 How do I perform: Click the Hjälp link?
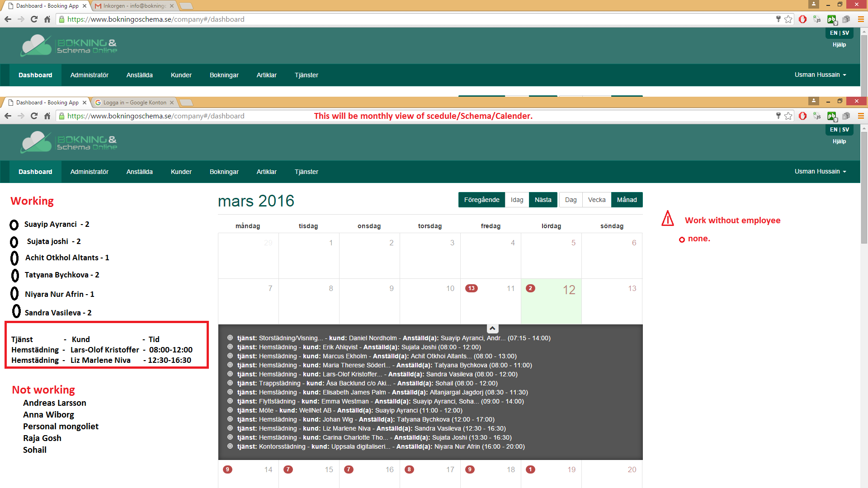point(839,141)
